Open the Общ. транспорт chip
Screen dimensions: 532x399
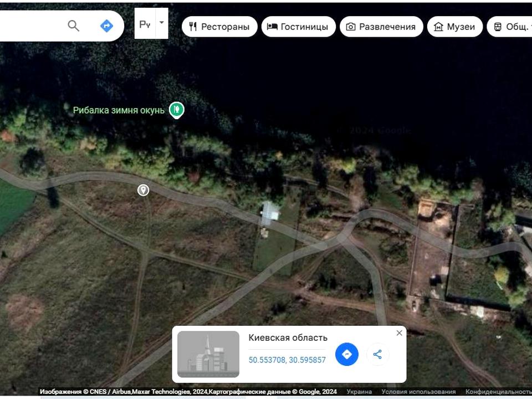click(x=511, y=27)
